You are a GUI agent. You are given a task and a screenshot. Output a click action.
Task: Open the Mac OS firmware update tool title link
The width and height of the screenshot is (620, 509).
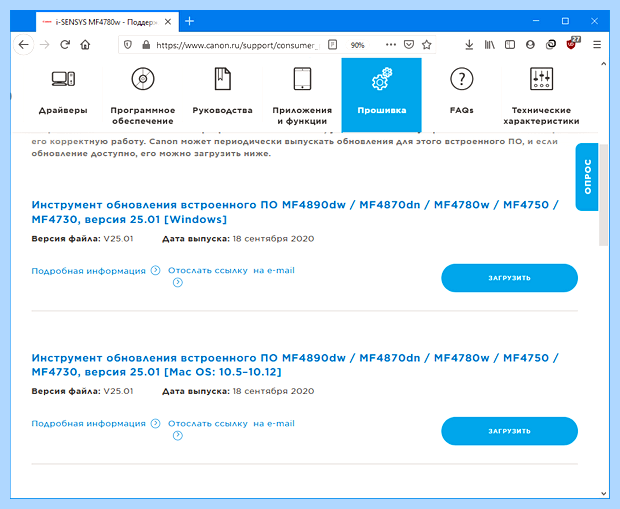tap(295, 365)
